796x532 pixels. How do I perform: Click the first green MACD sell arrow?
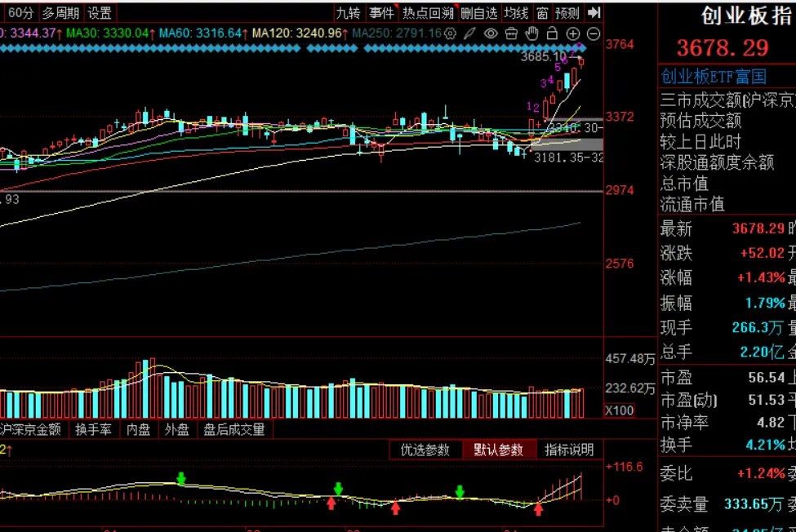[x=180, y=477]
